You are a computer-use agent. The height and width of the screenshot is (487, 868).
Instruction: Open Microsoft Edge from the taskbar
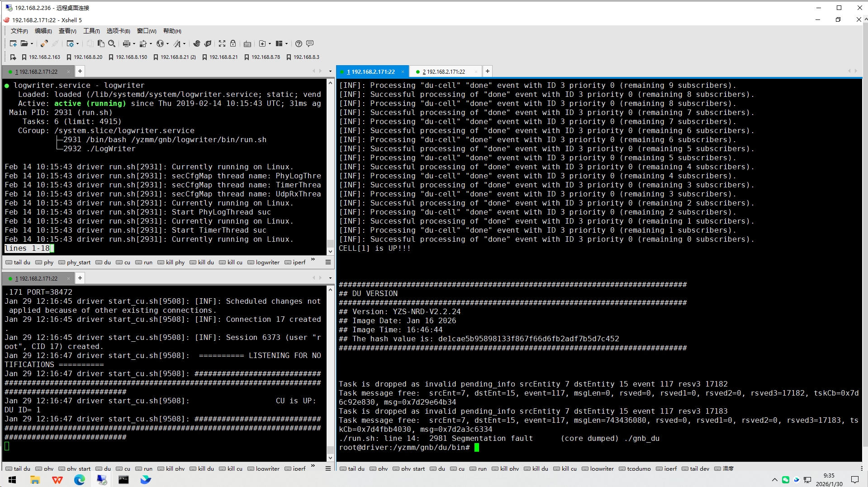(80, 480)
